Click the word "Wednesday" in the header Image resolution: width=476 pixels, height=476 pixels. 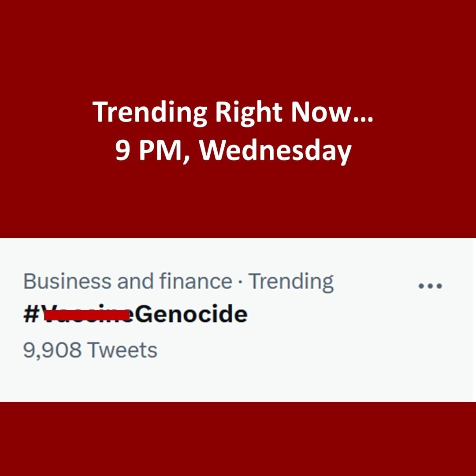pos(275,151)
